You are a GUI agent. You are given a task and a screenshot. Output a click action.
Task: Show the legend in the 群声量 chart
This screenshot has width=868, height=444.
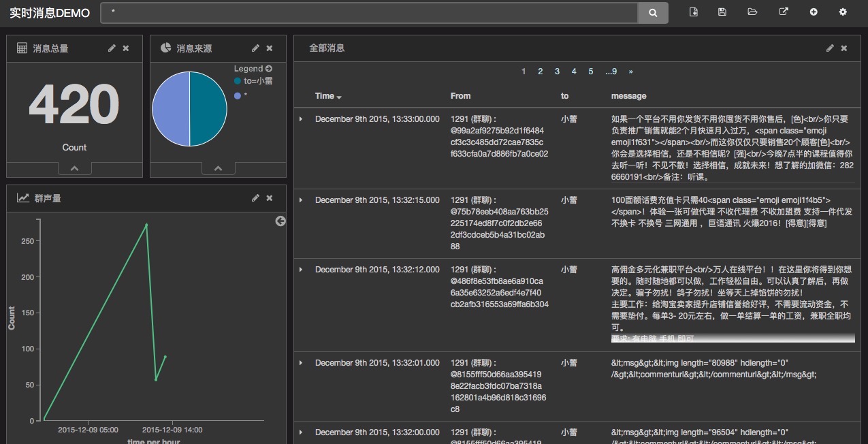coord(280,221)
